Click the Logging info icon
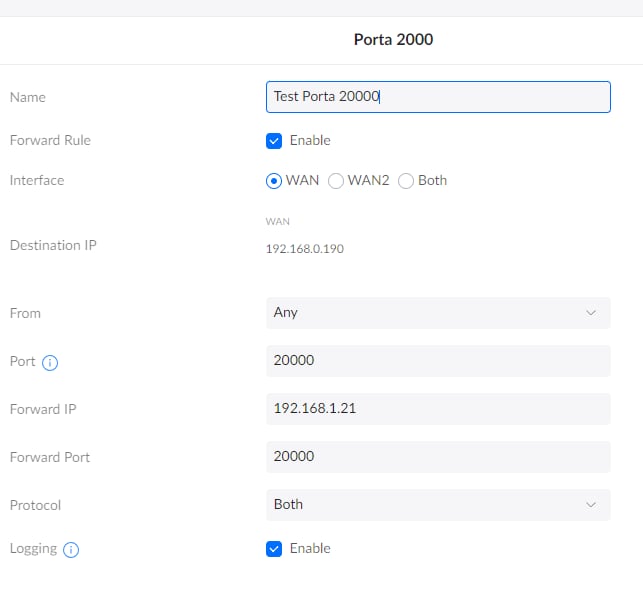Viewport: 643px width, 605px height. point(71,550)
